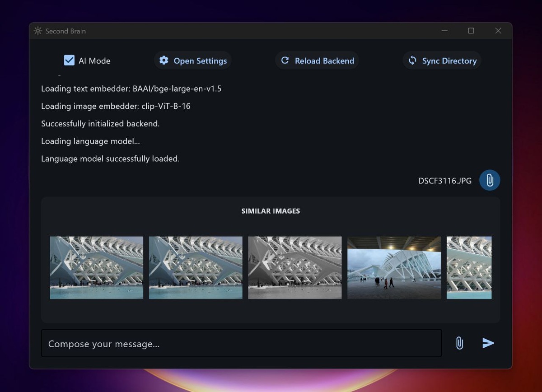Click the SIMILAR IMAGES heading
The image size is (542, 392).
pyautogui.click(x=271, y=211)
